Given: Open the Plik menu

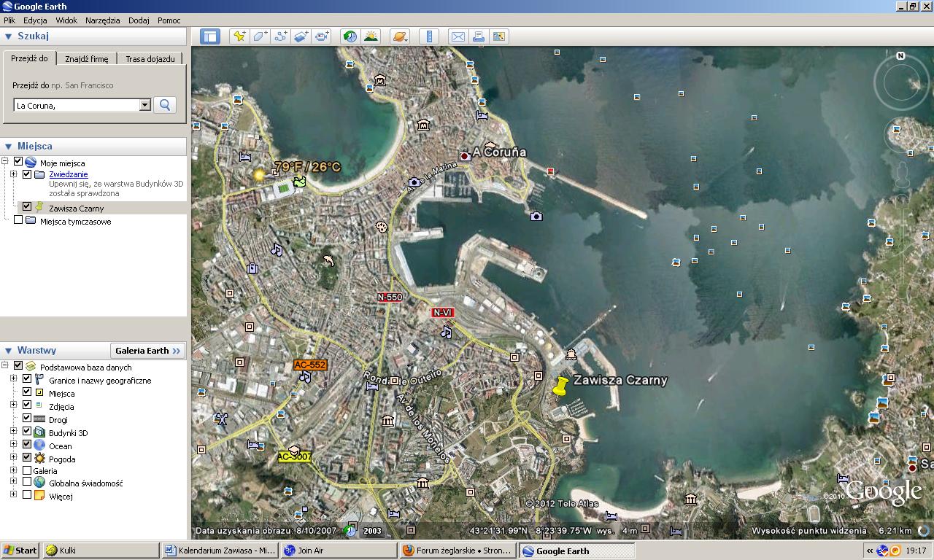Looking at the screenshot, I should (9, 20).
